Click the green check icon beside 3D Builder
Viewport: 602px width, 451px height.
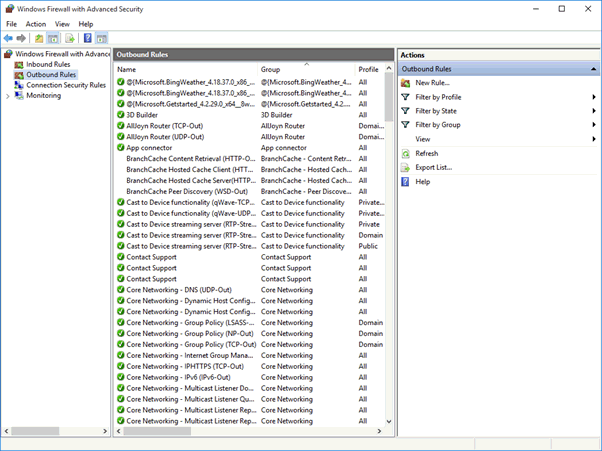tap(121, 115)
